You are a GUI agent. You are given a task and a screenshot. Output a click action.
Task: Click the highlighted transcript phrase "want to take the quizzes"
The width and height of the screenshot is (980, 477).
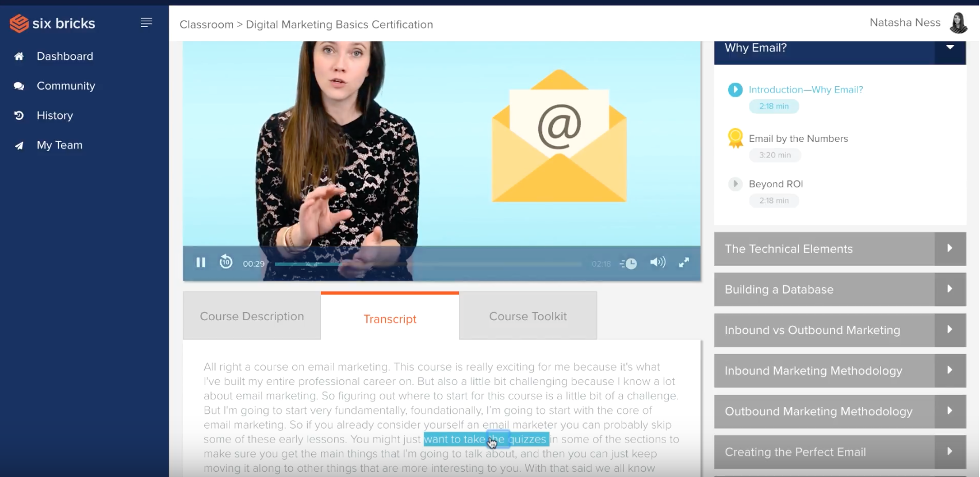[x=487, y=440]
